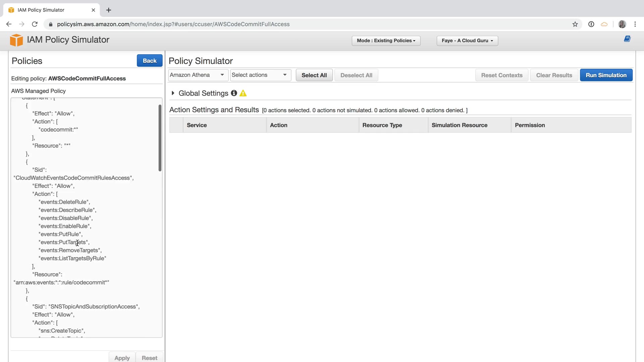
Task: Expand the Global Settings section
Action: [173, 93]
